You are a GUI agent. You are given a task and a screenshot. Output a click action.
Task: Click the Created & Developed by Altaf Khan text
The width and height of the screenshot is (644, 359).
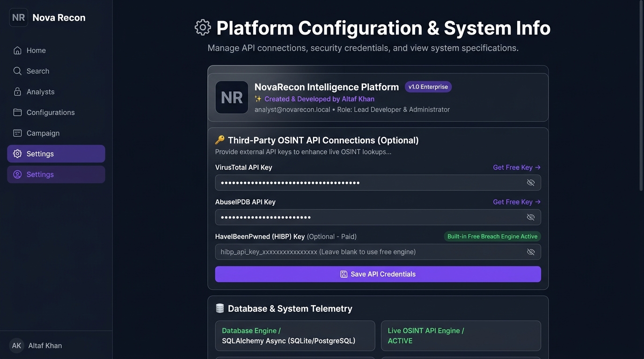pos(319,99)
